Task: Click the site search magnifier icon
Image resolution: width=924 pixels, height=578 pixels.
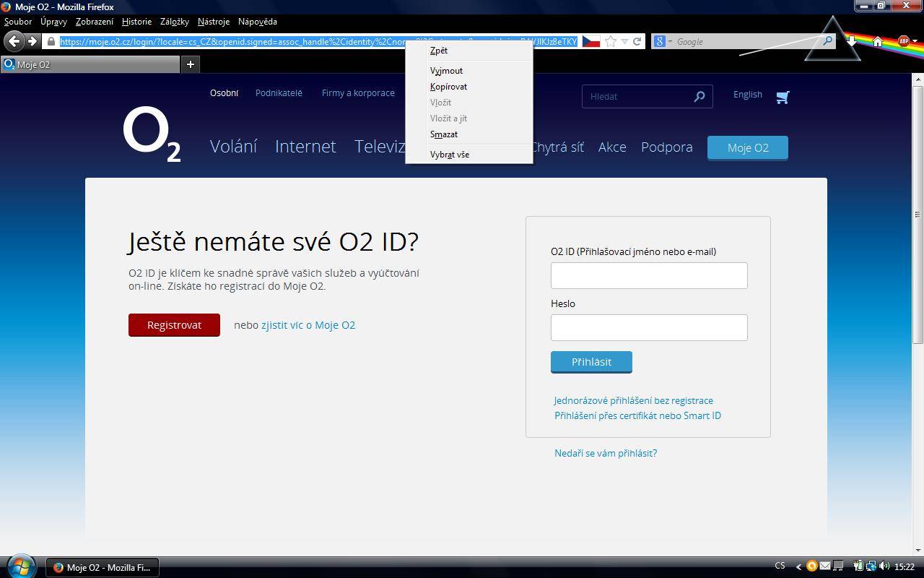Action: (699, 96)
